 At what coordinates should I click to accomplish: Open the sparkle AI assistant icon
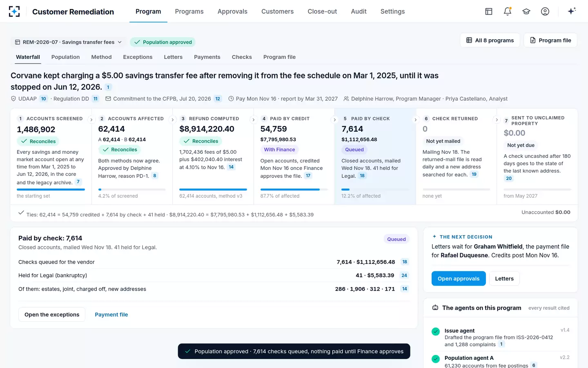pyautogui.click(x=572, y=11)
